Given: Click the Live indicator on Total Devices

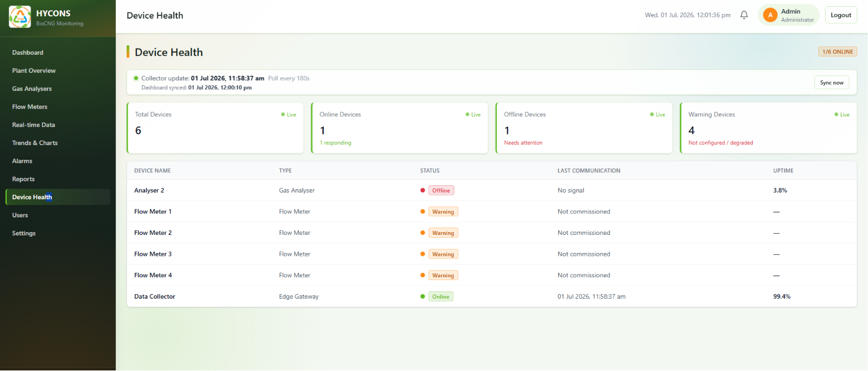Looking at the screenshot, I should (289, 115).
